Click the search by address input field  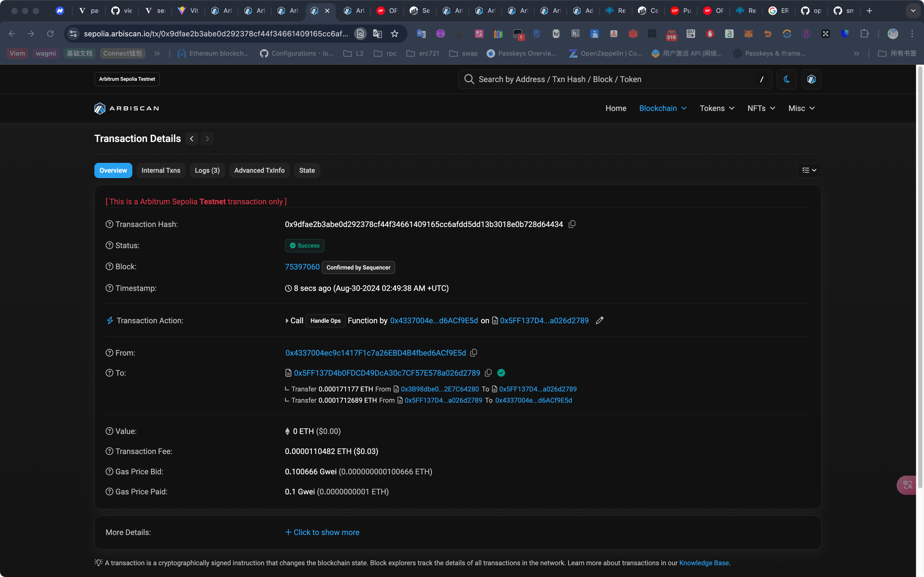pos(615,79)
